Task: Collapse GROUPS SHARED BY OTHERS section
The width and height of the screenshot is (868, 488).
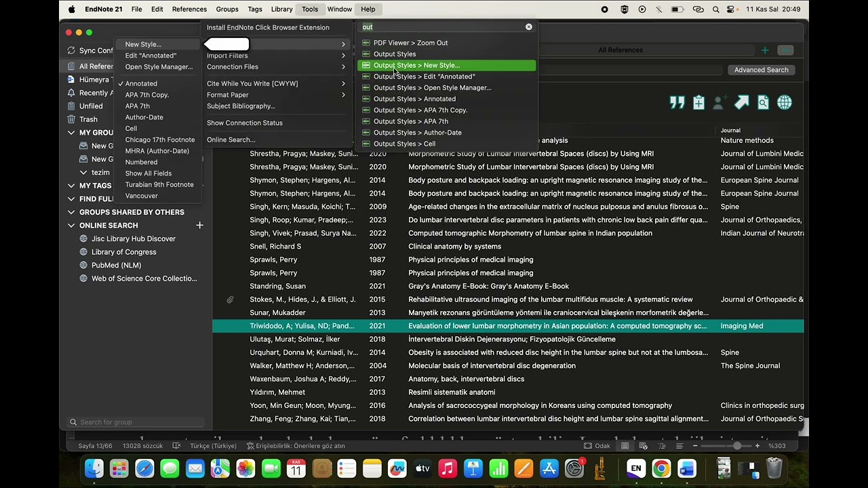Action: [x=71, y=212]
